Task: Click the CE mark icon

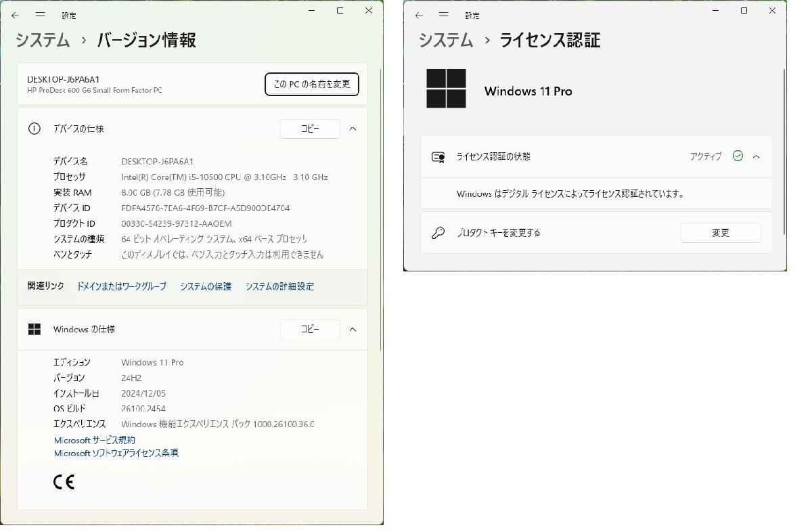Action: tap(64, 482)
